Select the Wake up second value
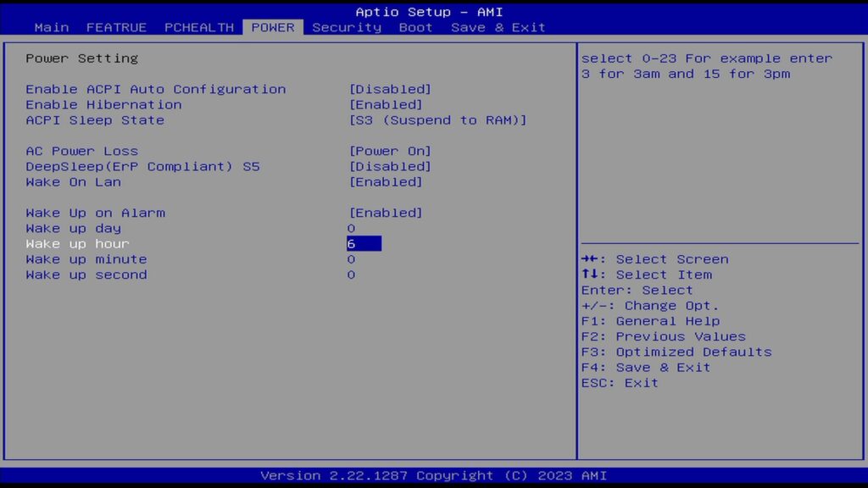868x488 pixels. [x=351, y=274]
